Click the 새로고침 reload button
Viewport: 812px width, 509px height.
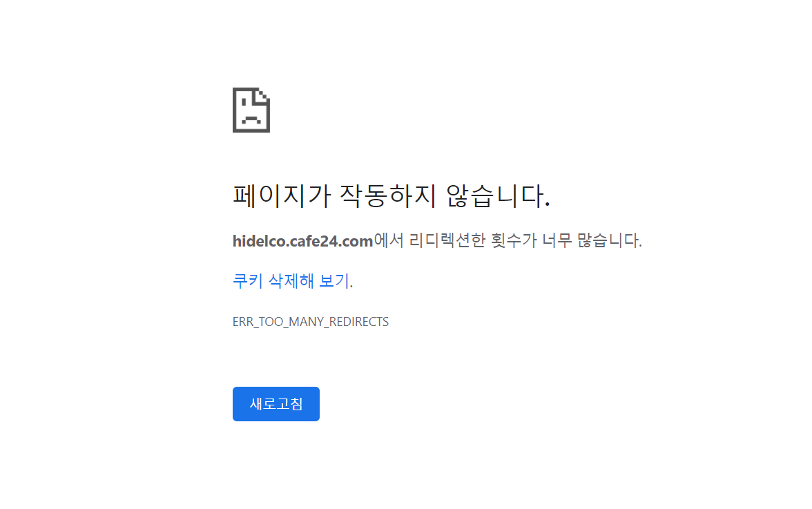[276, 404]
